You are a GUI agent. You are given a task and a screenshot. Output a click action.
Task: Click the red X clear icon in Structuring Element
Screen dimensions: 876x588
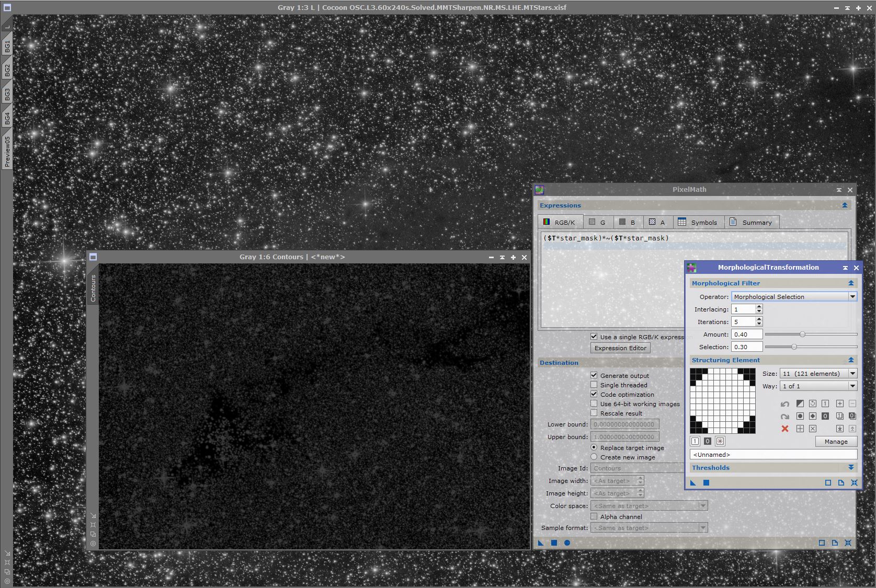tap(784, 429)
